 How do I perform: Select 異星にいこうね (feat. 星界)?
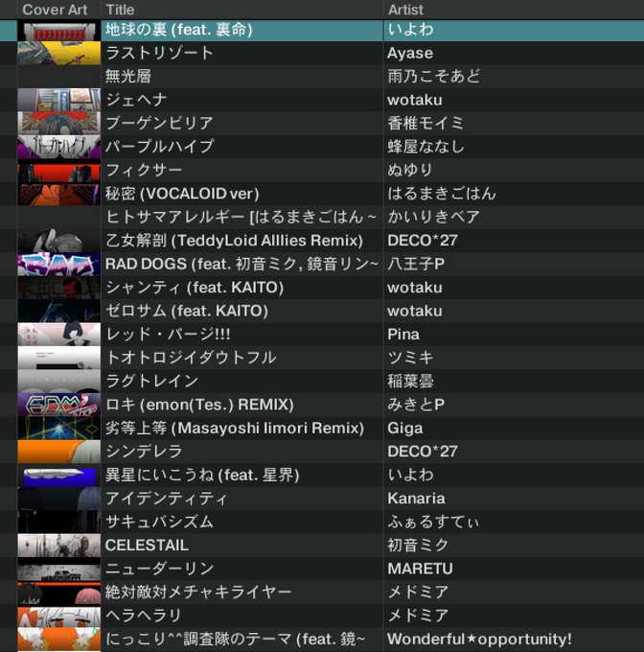click(203, 475)
